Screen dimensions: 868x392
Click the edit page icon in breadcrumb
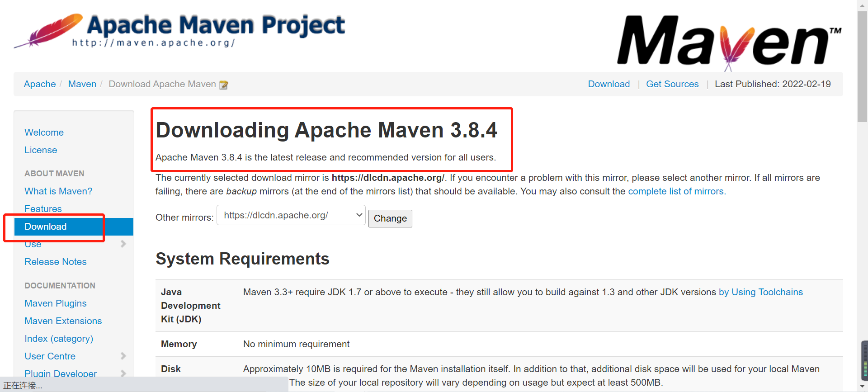coord(224,85)
